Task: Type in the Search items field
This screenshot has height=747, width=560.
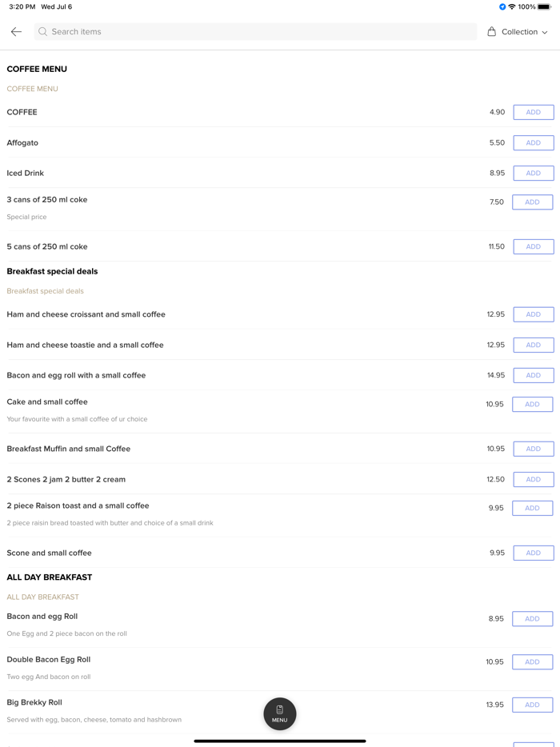Action: click(x=256, y=32)
